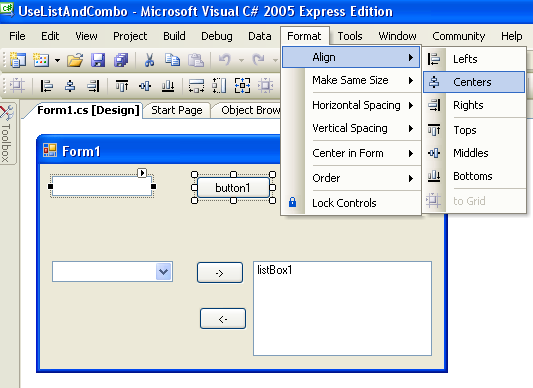This screenshot has height=388, width=533.
Task: Click the Make Same Size toolbar icon
Action: (x=242, y=85)
